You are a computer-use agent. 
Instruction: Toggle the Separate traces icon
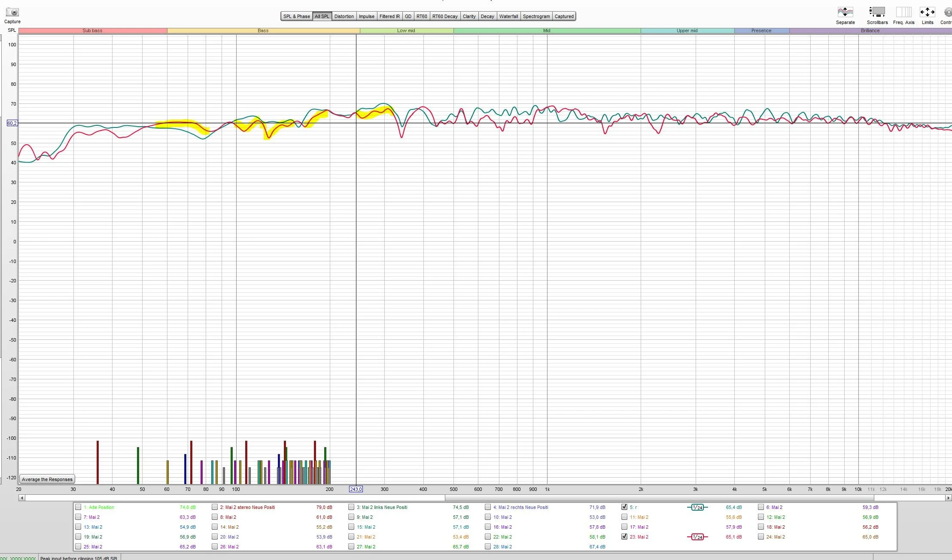click(x=845, y=12)
